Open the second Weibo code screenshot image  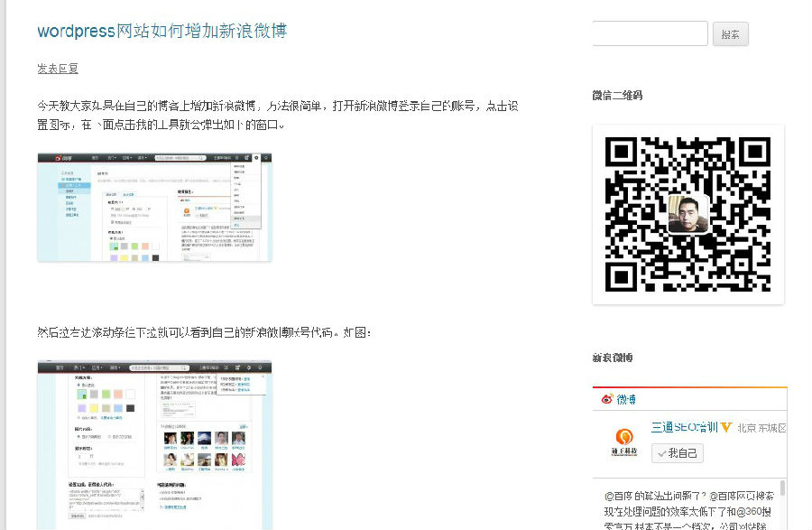(154, 444)
